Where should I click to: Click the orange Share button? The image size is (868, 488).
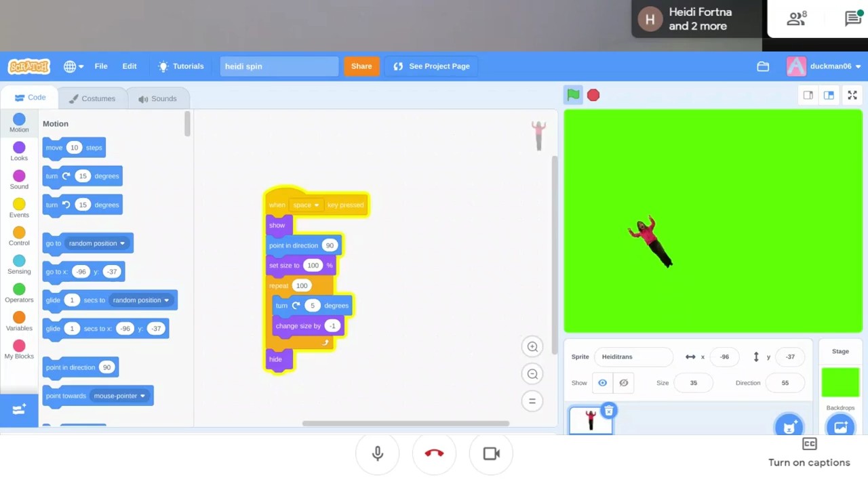361,66
